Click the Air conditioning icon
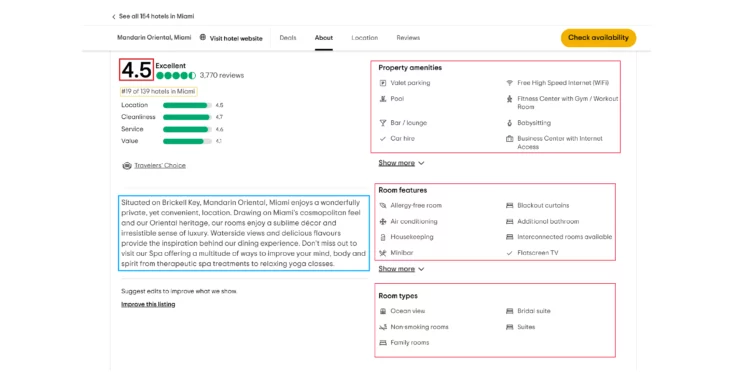The image size is (744, 378). [x=383, y=221]
